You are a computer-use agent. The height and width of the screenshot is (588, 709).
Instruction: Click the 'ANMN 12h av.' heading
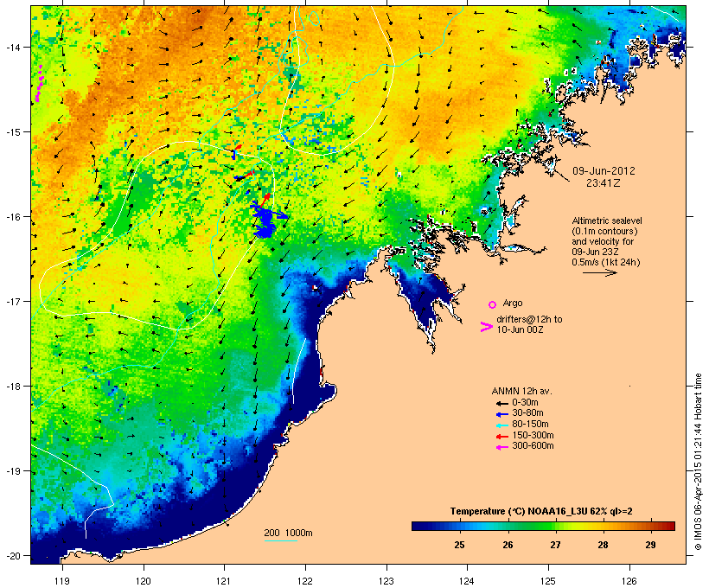point(521,391)
